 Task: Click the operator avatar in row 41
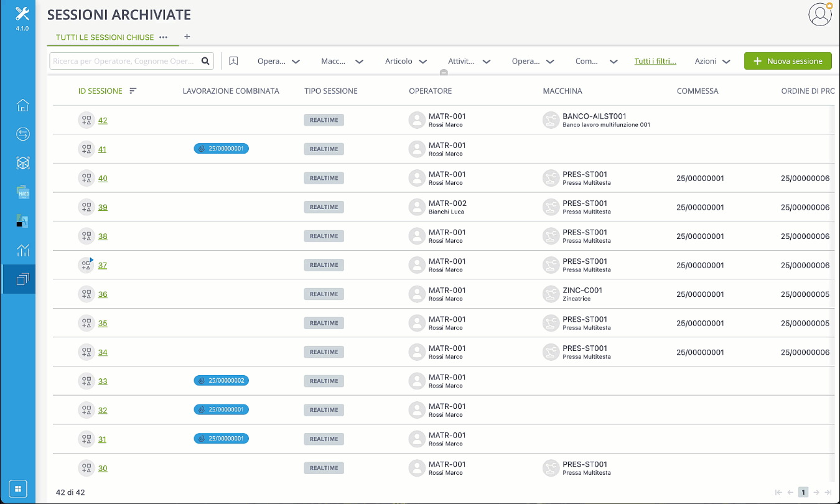417,149
